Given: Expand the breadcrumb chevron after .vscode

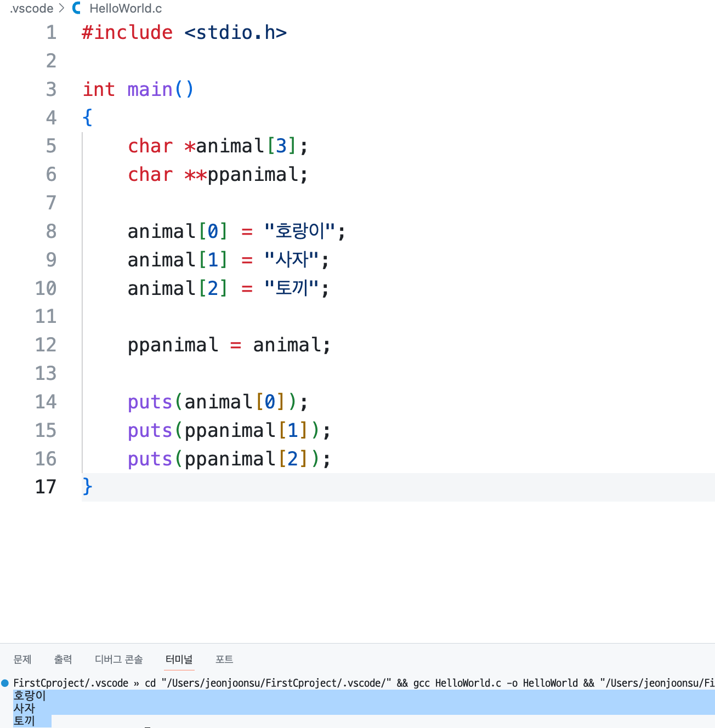Looking at the screenshot, I should tap(61, 8).
